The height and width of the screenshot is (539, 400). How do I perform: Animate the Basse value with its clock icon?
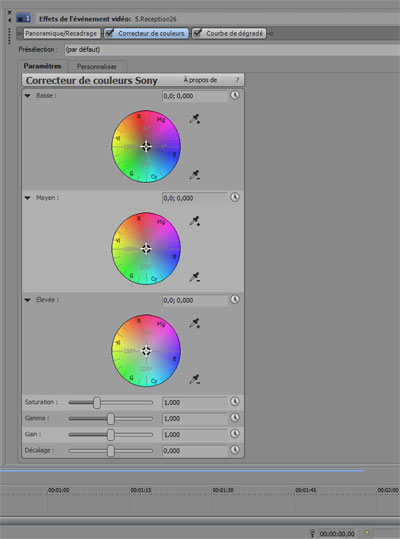(235, 95)
